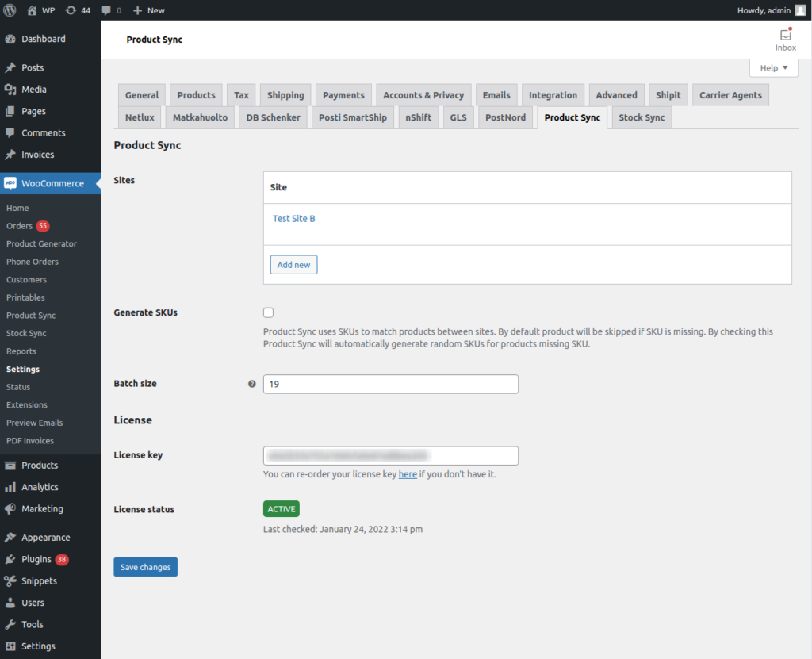This screenshot has height=659, width=812.
Task: Open the Test Site B link
Action: coord(293,218)
